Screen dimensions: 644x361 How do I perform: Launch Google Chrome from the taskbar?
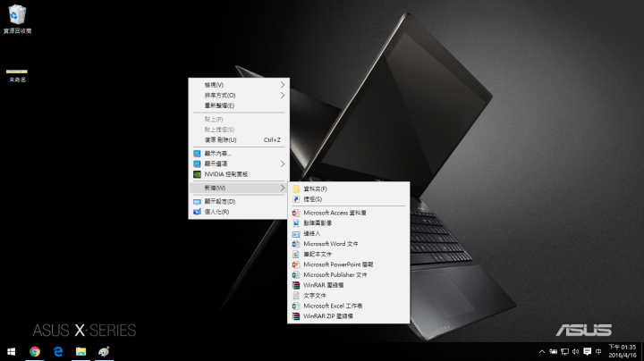coord(35,351)
